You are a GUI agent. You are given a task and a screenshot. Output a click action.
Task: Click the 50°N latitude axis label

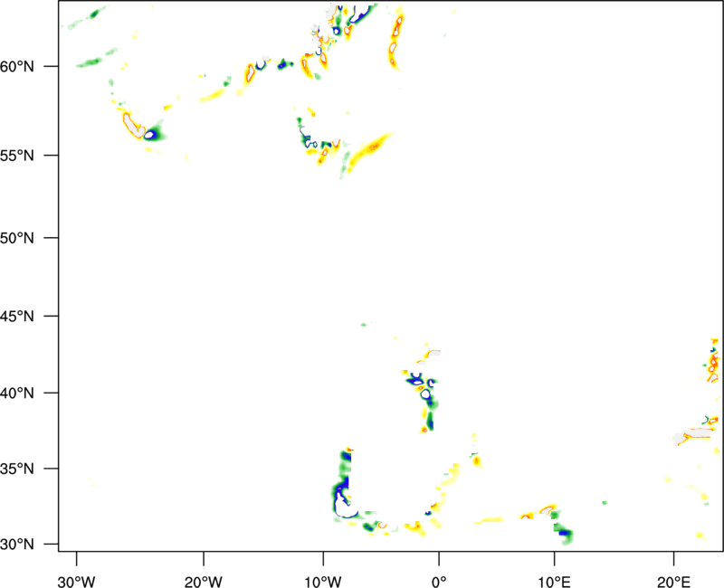pos(17,238)
